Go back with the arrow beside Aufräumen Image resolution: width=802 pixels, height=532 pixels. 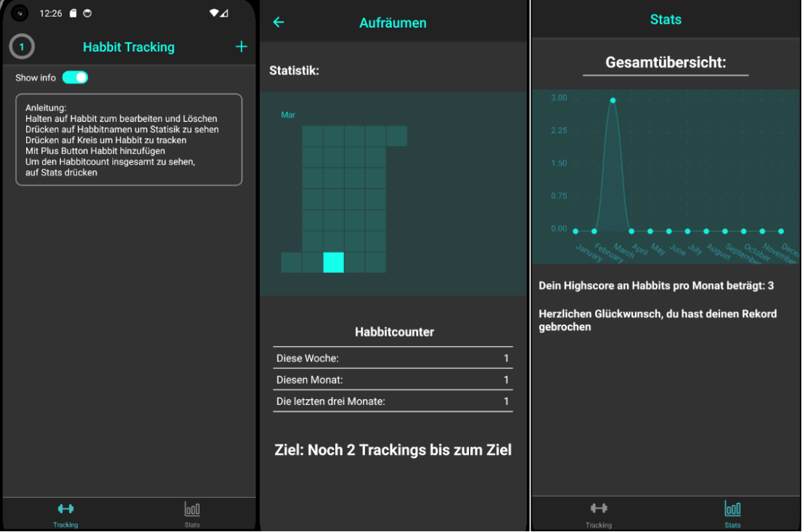tap(278, 22)
